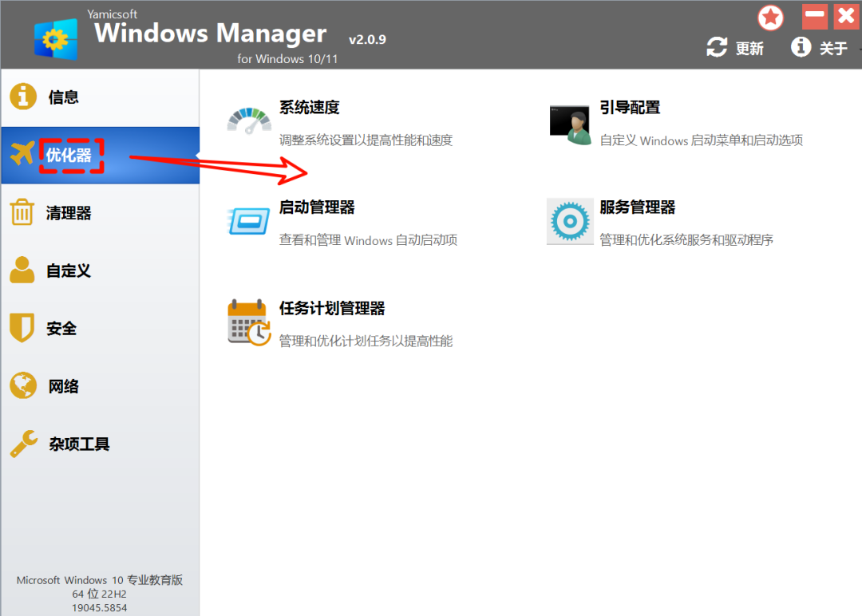Click description 查看和管理 Windows 自动启动项
Screen dimensions: 862x616
(x=368, y=240)
